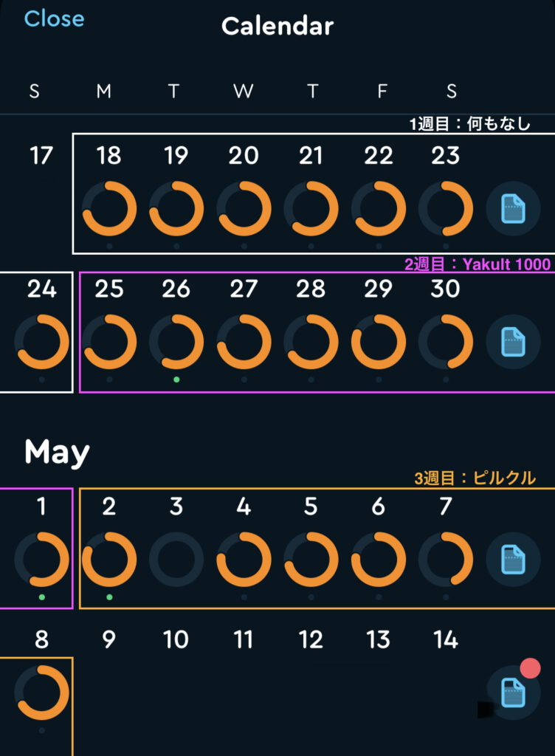Open weekly report icon for April 25–30 week

point(513,342)
